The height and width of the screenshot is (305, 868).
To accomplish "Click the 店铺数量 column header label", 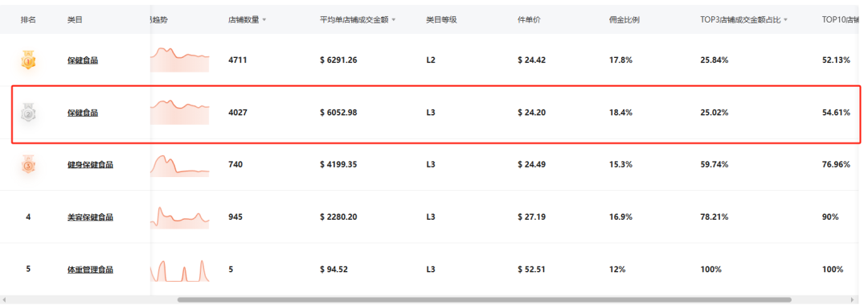I will click(244, 20).
